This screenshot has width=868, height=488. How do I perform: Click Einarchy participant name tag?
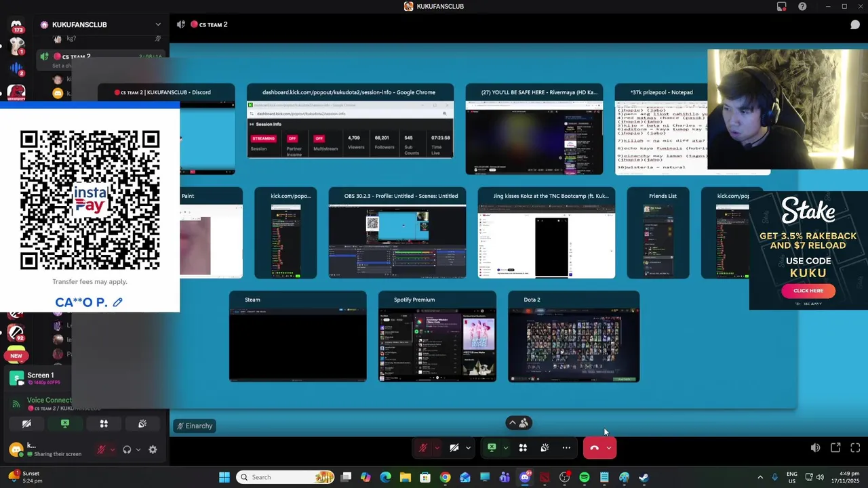click(195, 426)
